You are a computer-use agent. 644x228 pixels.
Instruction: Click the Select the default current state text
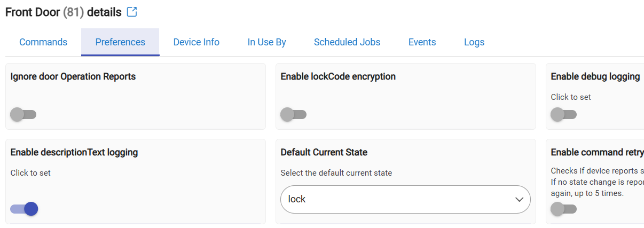click(336, 173)
